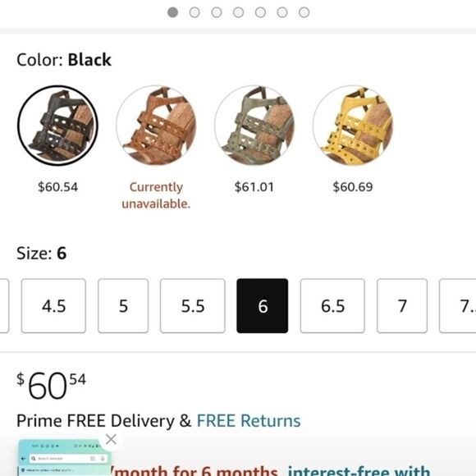
Task: Show the fourth carousel image dot
Action: click(238, 12)
